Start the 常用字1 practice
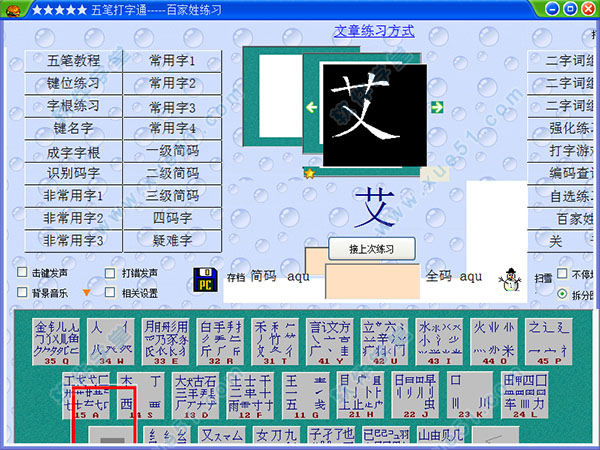Viewport: 600px width, 450px height. tap(172, 60)
